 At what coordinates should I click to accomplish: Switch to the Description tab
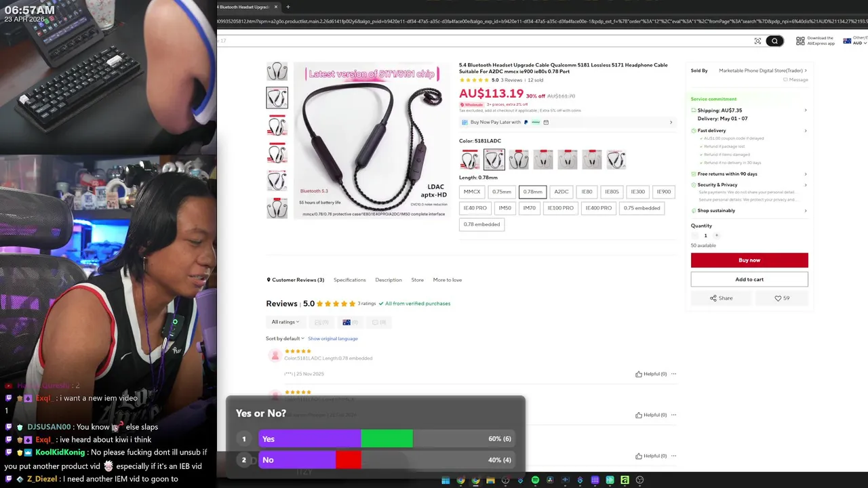(x=389, y=280)
